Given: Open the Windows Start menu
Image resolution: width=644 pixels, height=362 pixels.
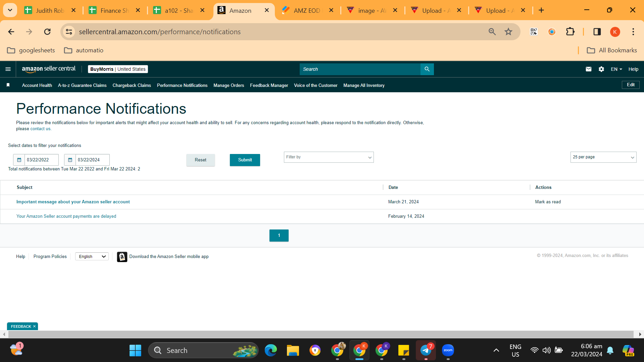Looking at the screenshot, I should click(135, 351).
